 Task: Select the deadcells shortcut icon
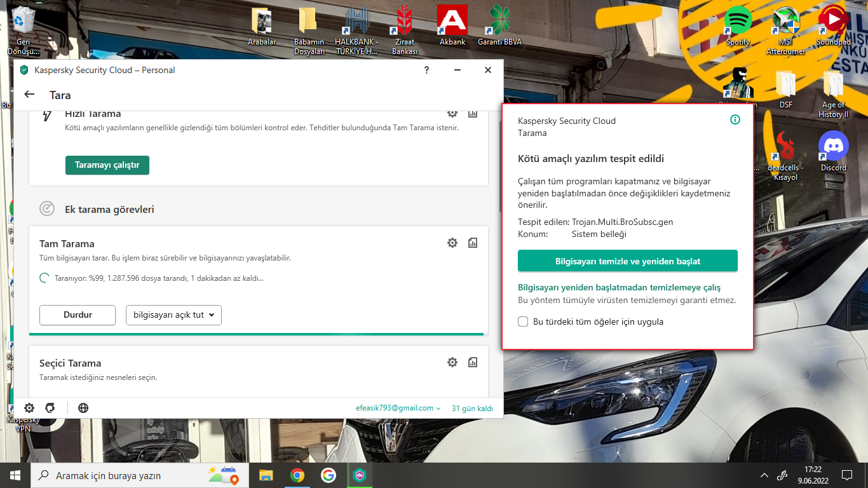(785, 156)
